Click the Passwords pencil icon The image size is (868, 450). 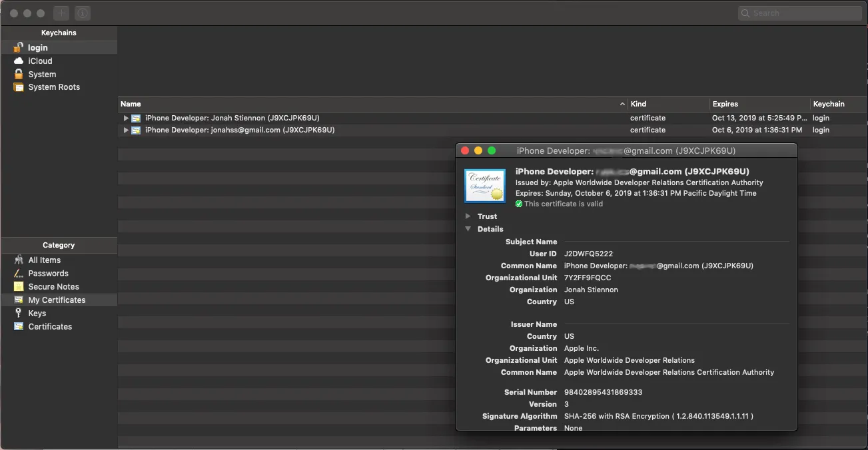(x=19, y=273)
